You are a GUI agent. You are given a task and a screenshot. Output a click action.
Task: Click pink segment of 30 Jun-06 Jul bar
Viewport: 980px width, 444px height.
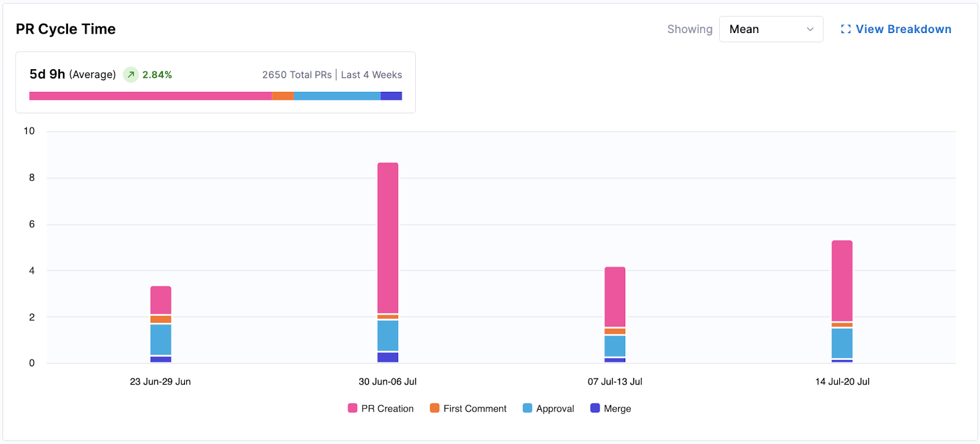[x=388, y=238]
